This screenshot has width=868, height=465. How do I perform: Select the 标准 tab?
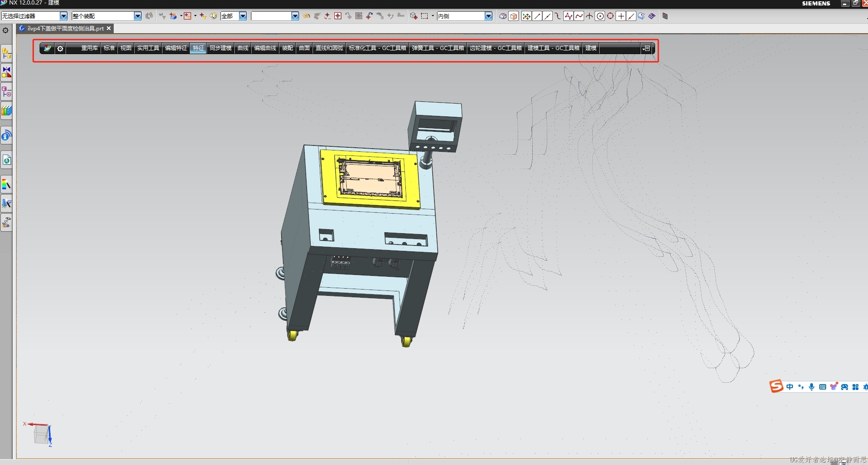109,48
